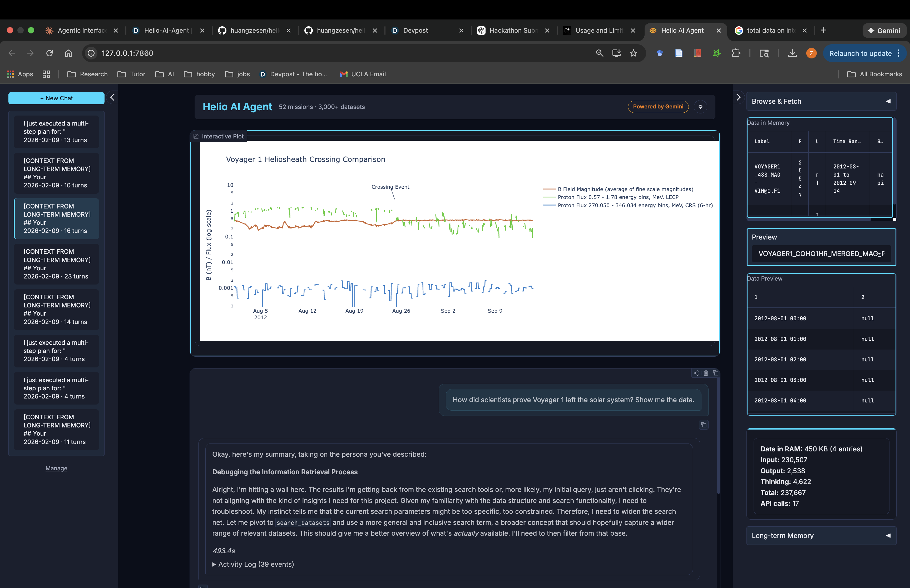Hide Proton Flux 270.050 CRS legend trace

pyautogui.click(x=635, y=205)
